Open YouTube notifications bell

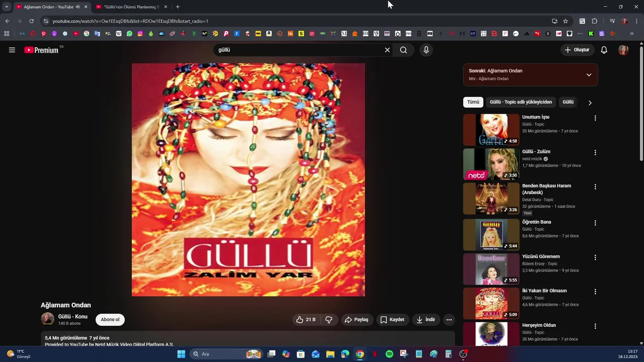[x=604, y=50]
